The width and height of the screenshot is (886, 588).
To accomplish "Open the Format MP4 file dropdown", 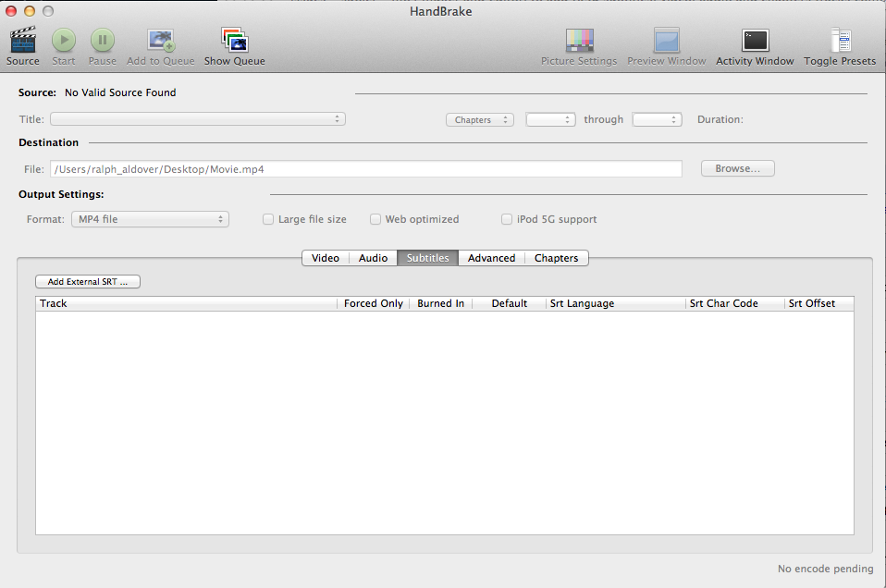I will tap(151, 219).
